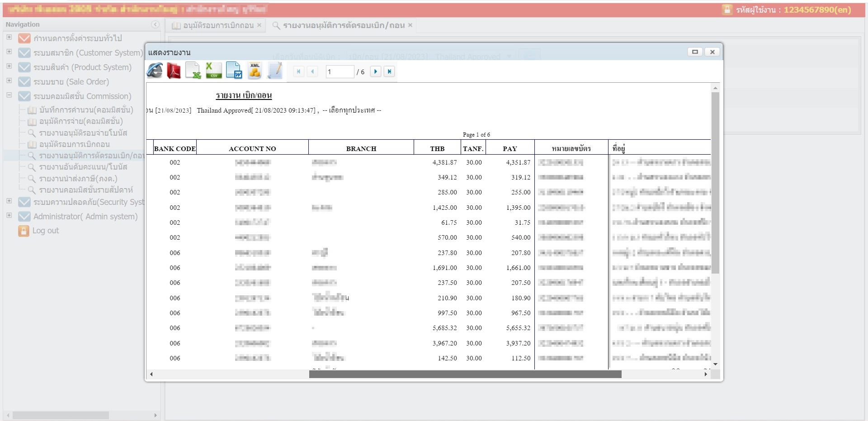The image size is (868, 421).
Task: Click Log out in navigation
Action: pyautogui.click(x=45, y=231)
